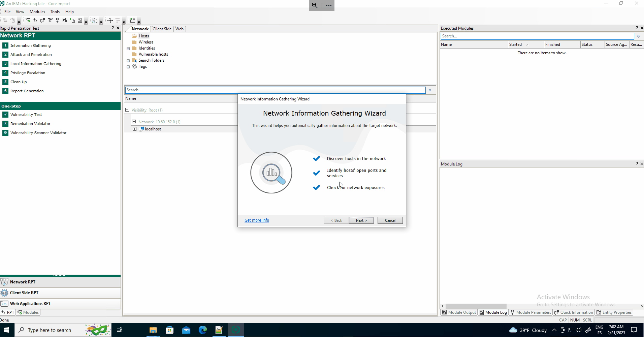Open File Explorer from the taskbar
Viewport: 644px width, 337px height.
[153, 330]
